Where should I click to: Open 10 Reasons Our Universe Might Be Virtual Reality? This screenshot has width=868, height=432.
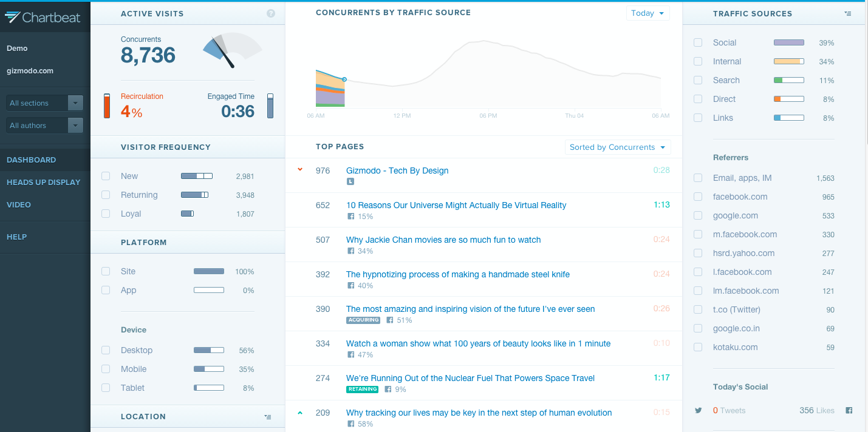(456, 205)
